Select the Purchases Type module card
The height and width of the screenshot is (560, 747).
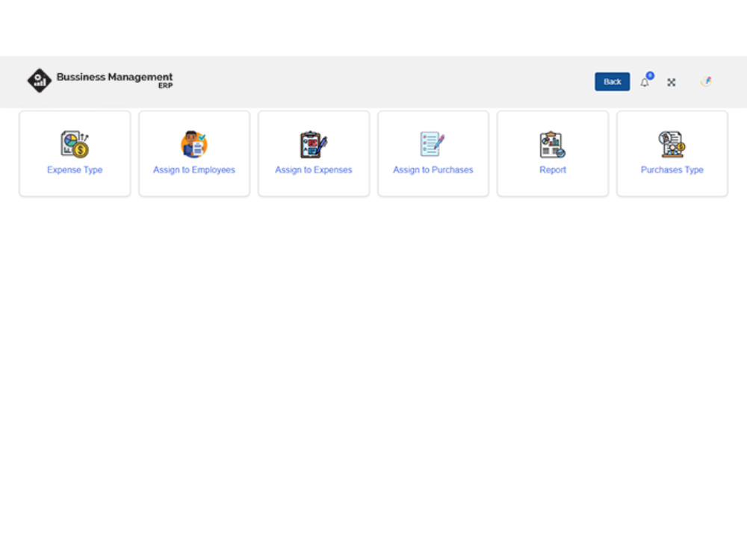click(x=672, y=153)
